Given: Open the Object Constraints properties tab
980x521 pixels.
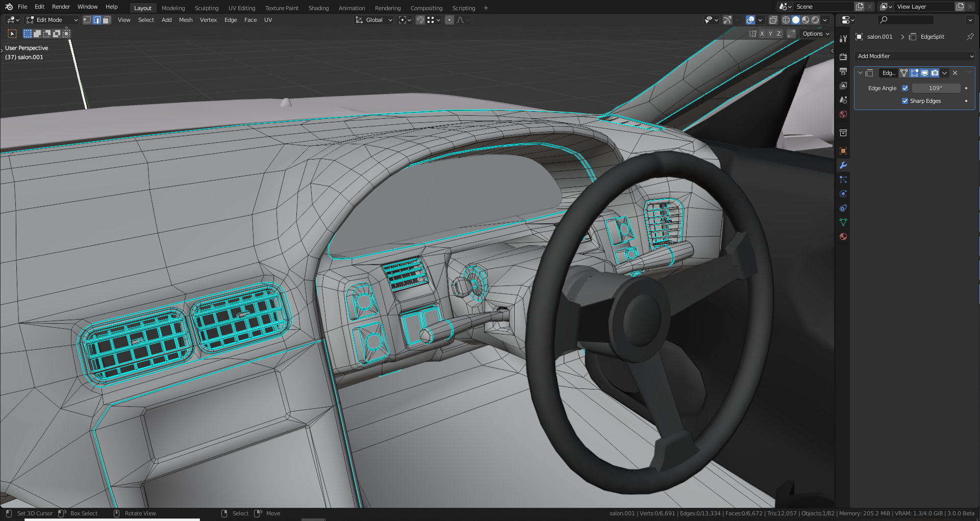Looking at the screenshot, I should [843, 208].
